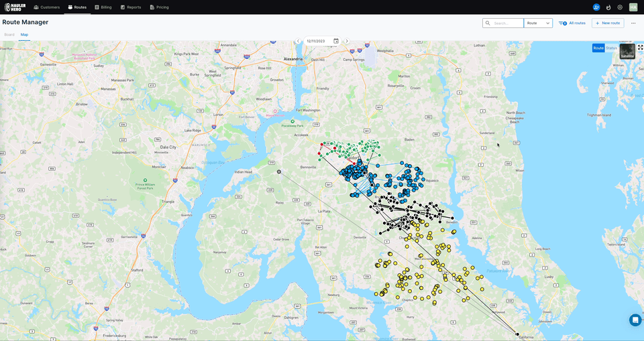Open the Pricing section
644x341 pixels.
tap(159, 7)
